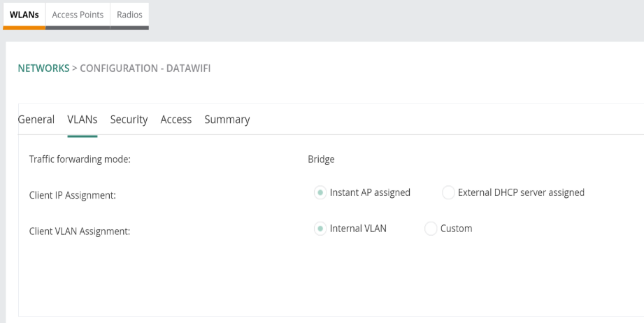The height and width of the screenshot is (323, 644).
Task: Click the NETWORKS breadcrumb link
Action: click(x=43, y=68)
